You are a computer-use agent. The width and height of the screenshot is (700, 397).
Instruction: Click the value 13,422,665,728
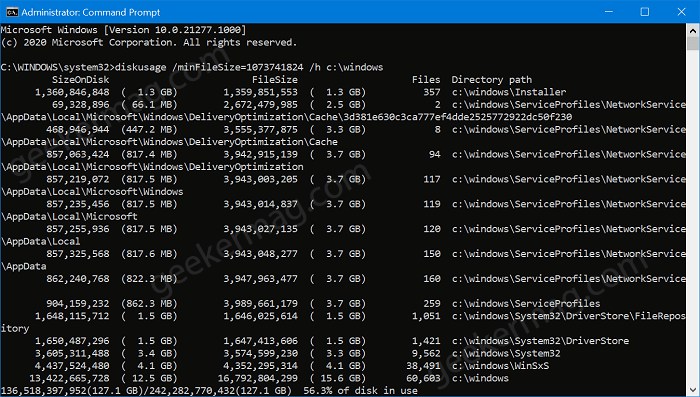coord(69,379)
